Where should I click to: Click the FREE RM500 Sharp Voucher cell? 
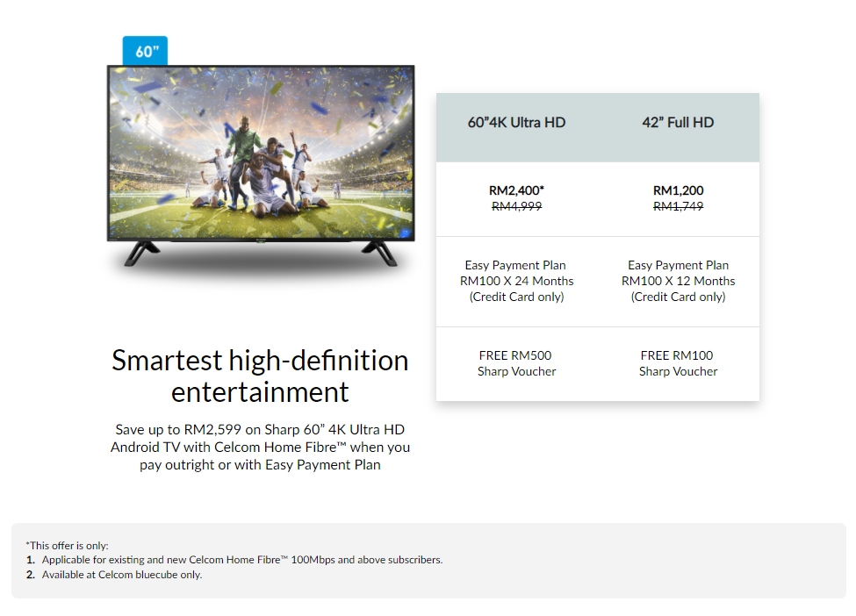(x=516, y=363)
